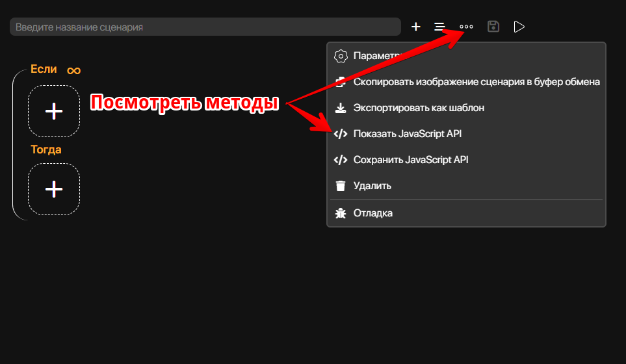Select Скопировать изображение сценария в буфер обмена
626x364 pixels.
476,82
